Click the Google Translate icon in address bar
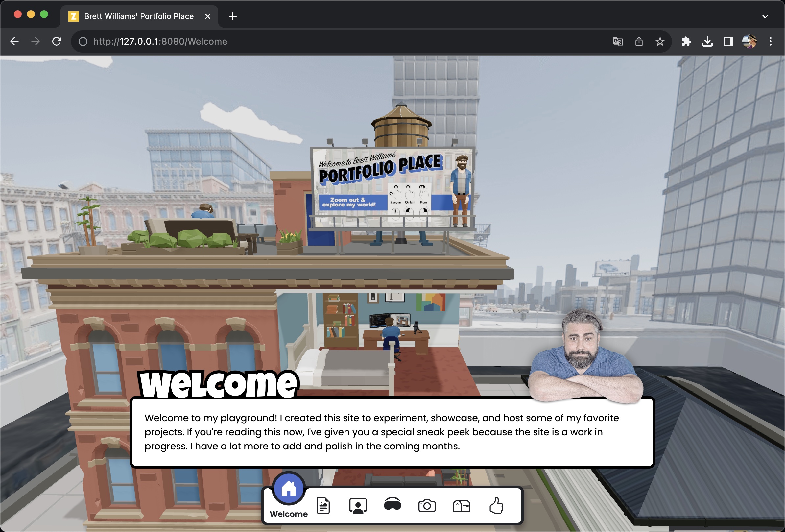Screen dimensions: 785x532 click(617, 41)
